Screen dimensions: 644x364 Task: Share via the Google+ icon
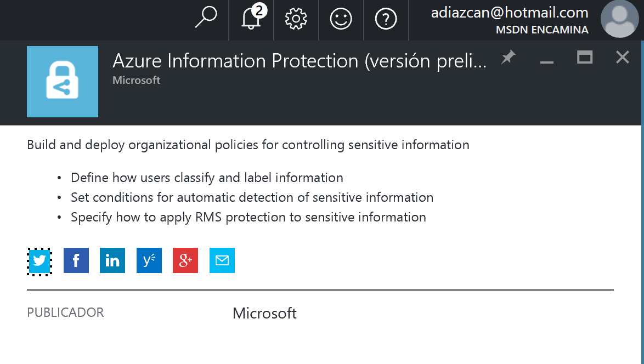(185, 261)
